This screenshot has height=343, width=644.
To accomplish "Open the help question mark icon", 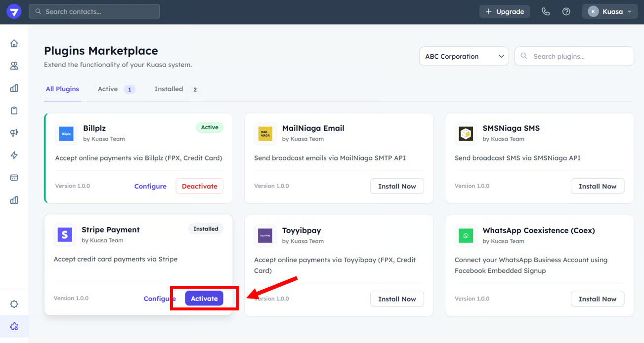I will click(566, 11).
